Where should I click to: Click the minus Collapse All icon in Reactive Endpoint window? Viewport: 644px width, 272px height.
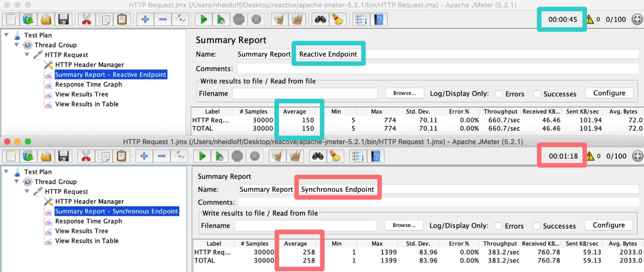tap(163, 19)
